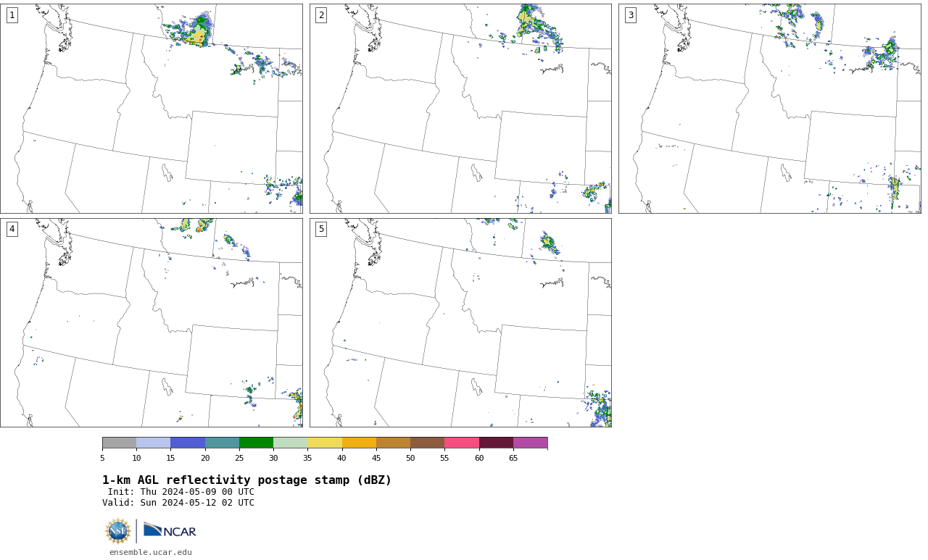Click the colorbar tick label 50
The width and height of the screenshot is (928, 560).
click(x=410, y=458)
